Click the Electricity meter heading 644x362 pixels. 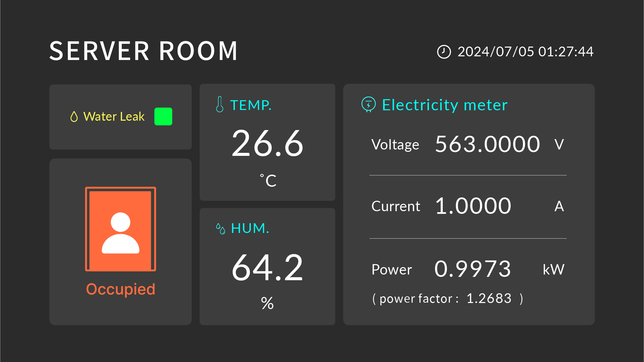[444, 105]
